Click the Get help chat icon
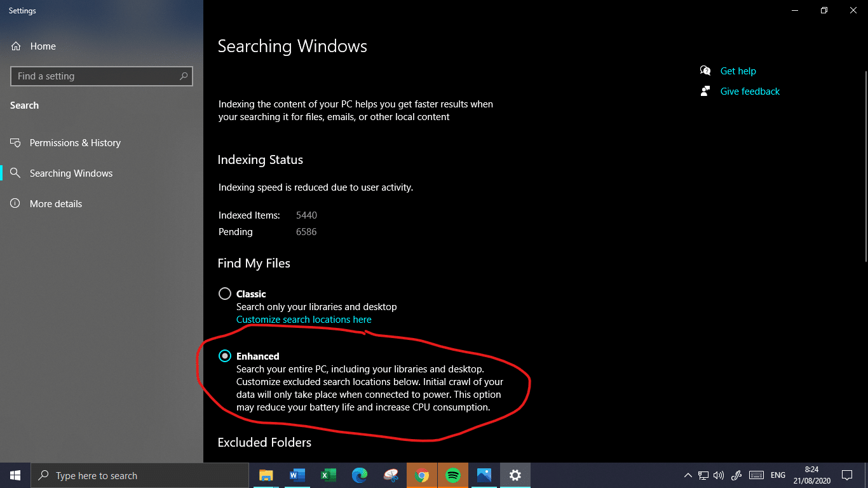 [x=705, y=71]
